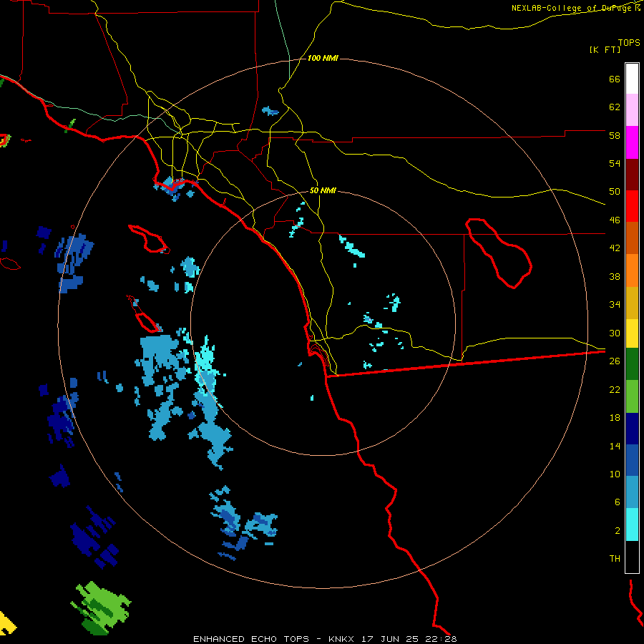
Task: Click the yellow 34 kft legend swatch
Action: [x=632, y=333]
